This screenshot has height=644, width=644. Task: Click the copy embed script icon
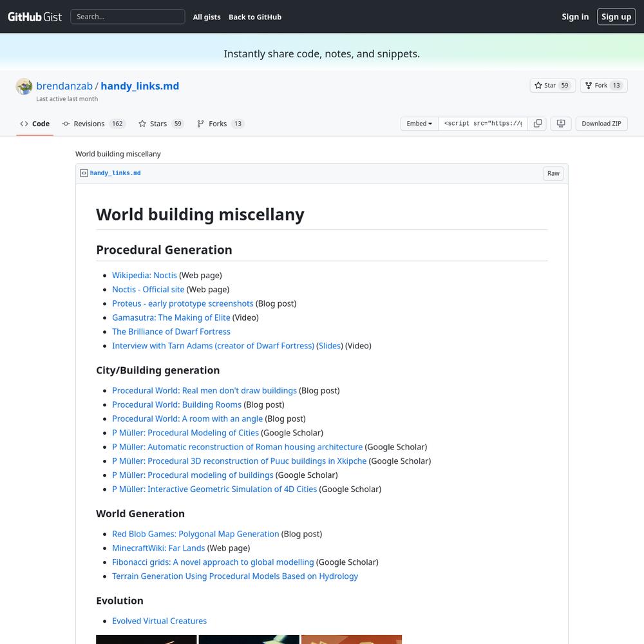tap(537, 124)
